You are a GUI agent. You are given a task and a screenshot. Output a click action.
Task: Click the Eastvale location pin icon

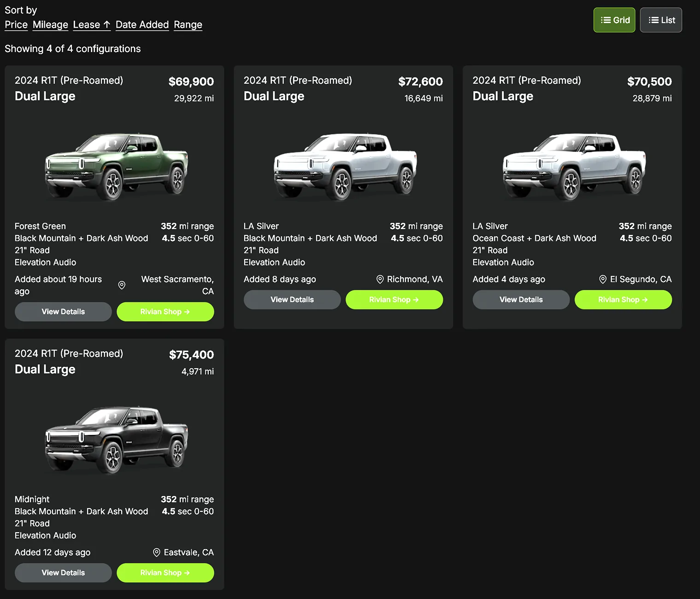coord(157,552)
